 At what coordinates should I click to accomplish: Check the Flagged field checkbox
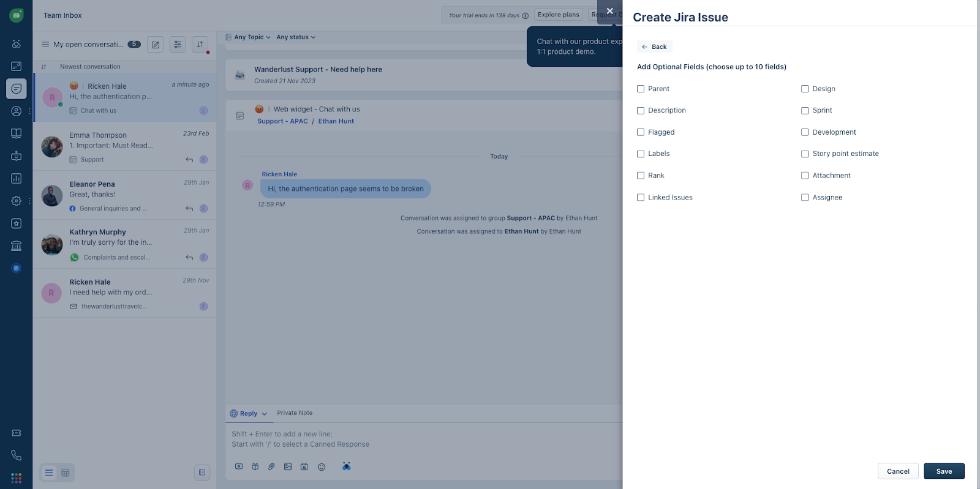(641, 132)
